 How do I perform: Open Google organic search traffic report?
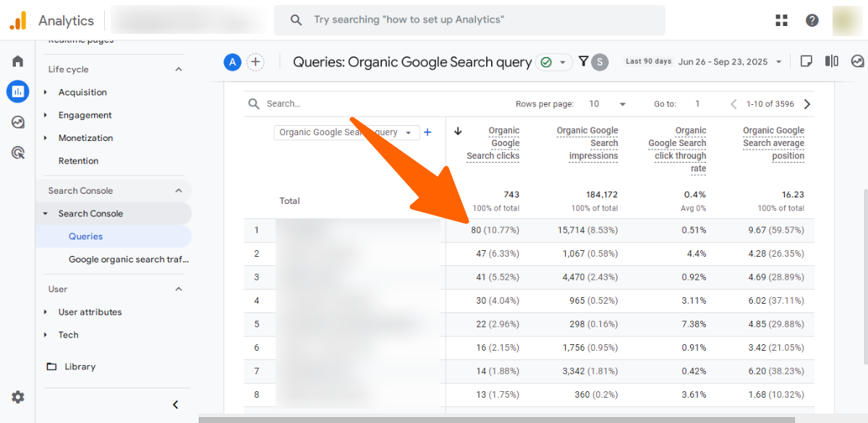[x=128, y=260]
